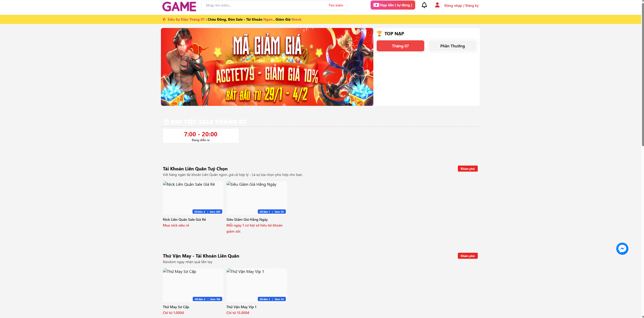Click the user avatar icon

437,5
